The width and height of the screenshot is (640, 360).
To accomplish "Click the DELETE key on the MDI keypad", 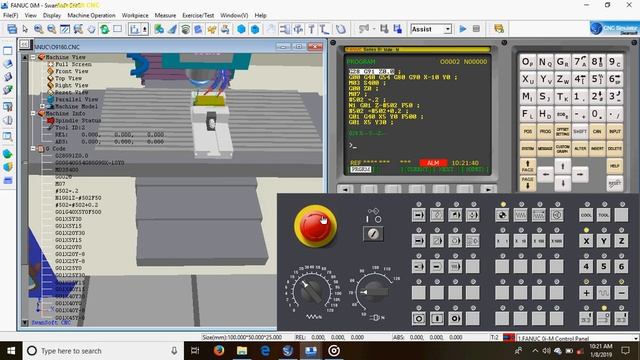I will pos(615,149).
